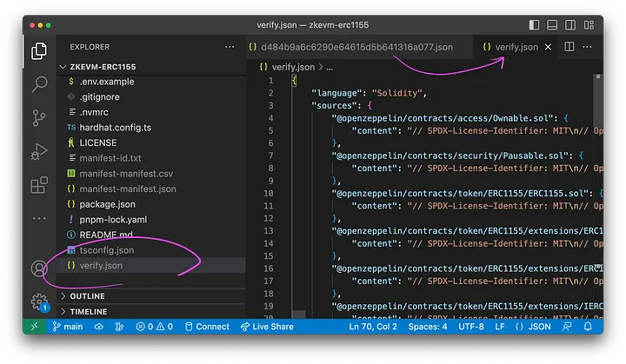Open the Extensions view

tap(39, 185)
